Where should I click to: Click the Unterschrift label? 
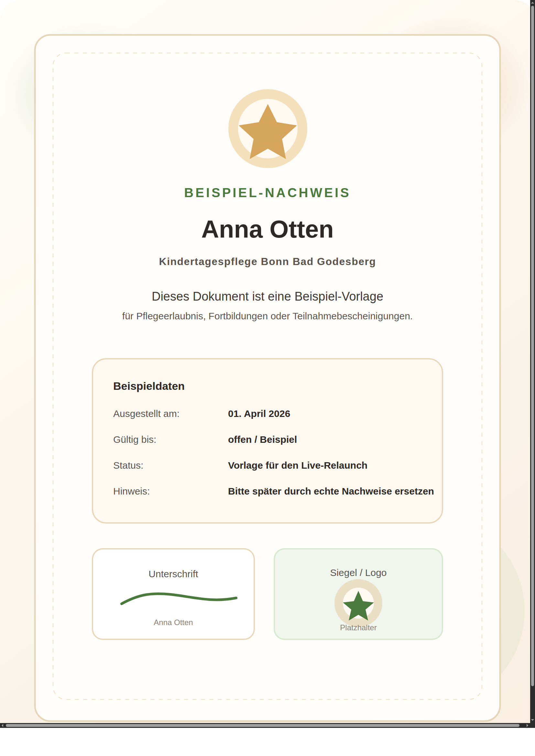click(173, 574)
